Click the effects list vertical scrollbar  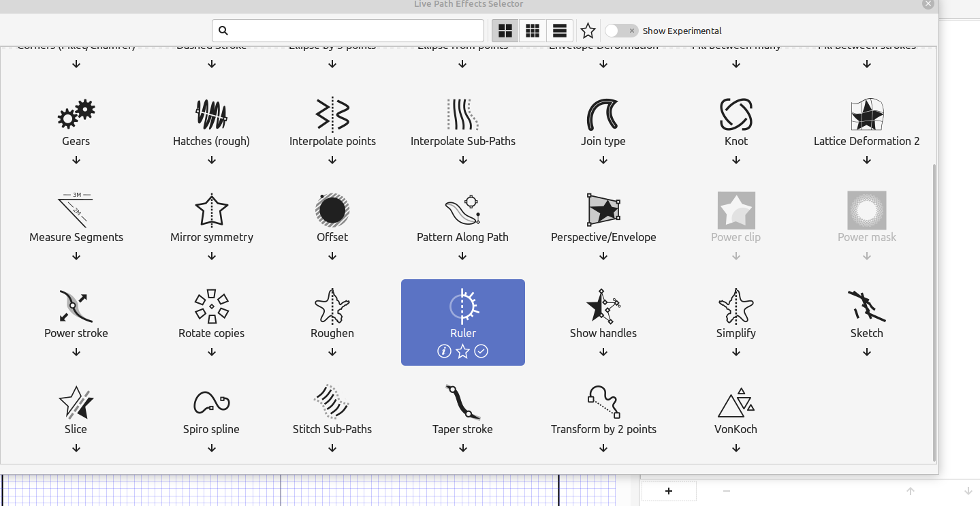pyautogui.click(x=934, y=313)
